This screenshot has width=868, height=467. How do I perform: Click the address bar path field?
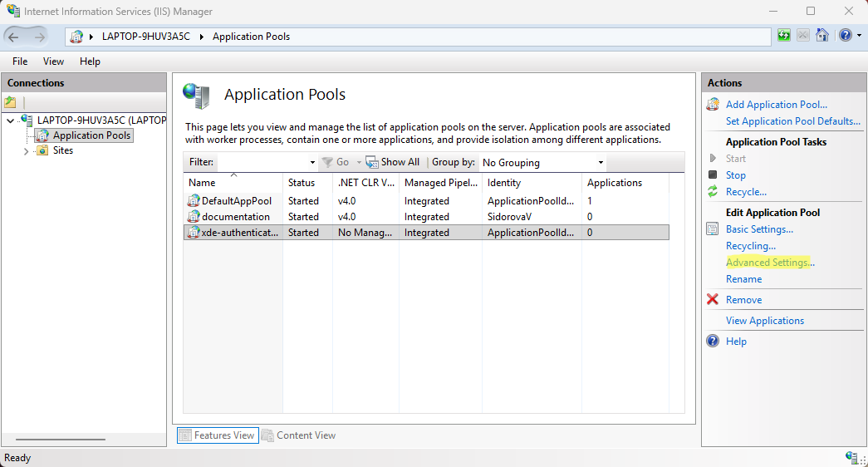[418, 37]
